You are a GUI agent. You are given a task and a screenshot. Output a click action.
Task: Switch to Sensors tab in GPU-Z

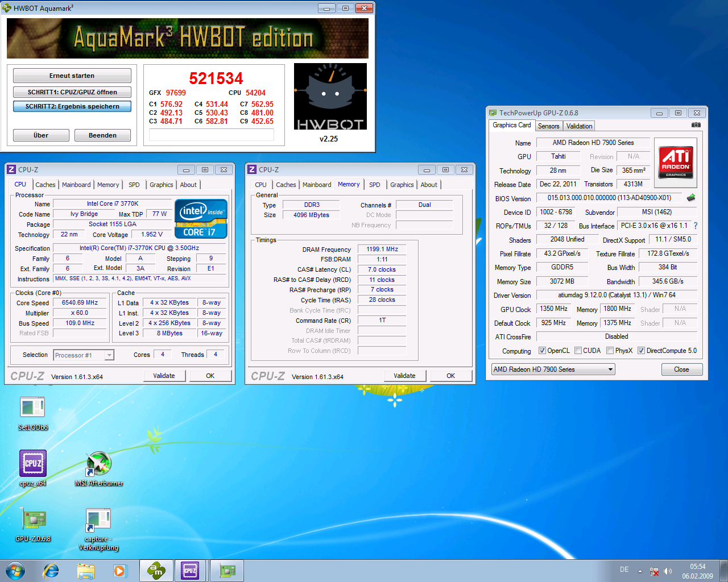548,126
